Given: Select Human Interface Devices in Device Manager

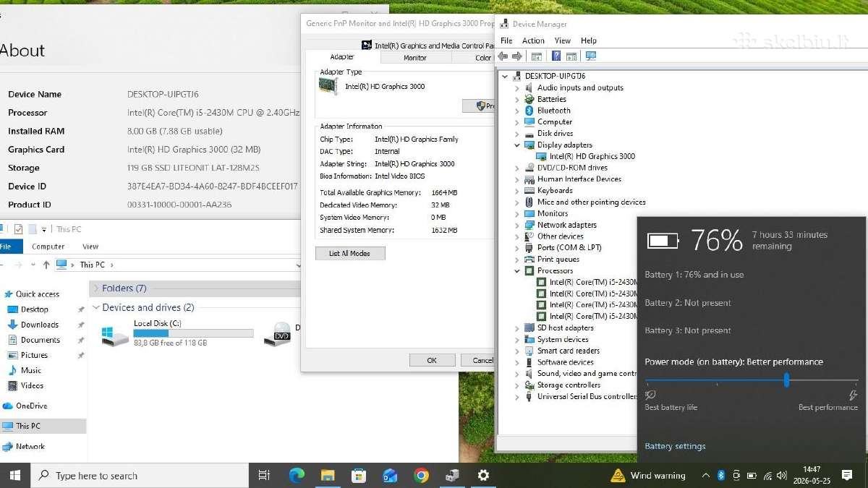Looking at the screenshot, I should click(579, 179).
